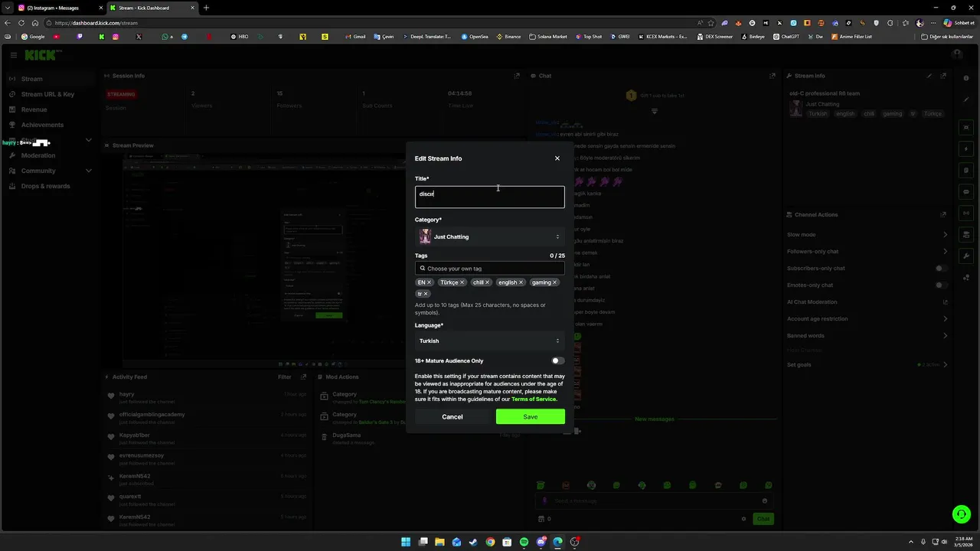The width and height of the screenshot is (980, 551).
Task: Click the chat bubble icon in right strip
Action: 966,192
